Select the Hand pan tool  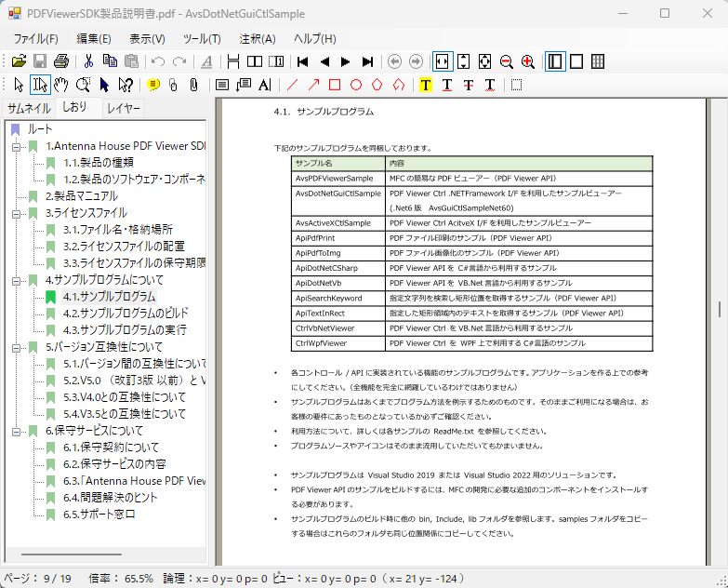coord(61,85)
